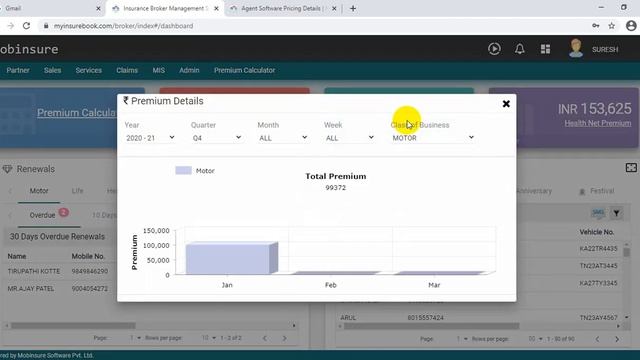Click the site lock icon in address bar
The height and width of the screenshot is (360, 640).
(x=46, y=26)
